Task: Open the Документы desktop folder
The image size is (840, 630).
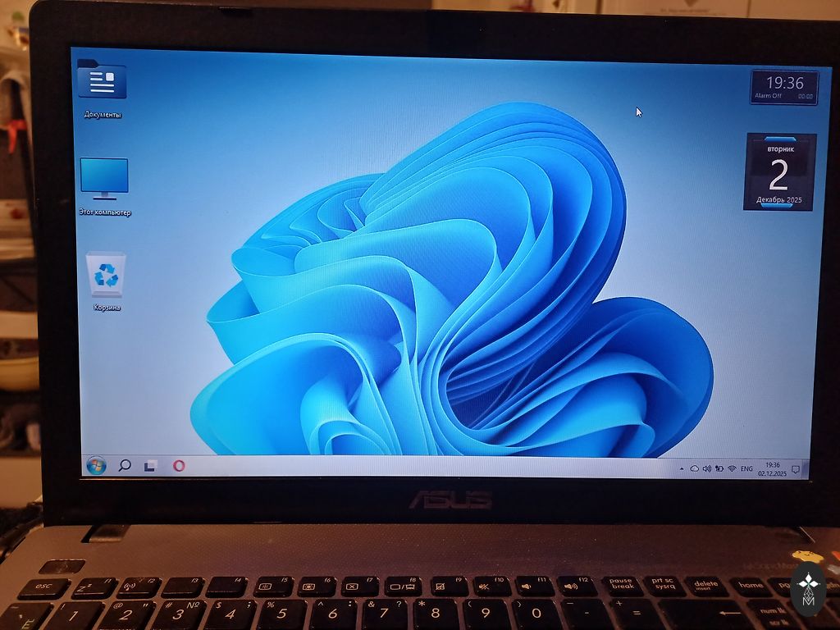Action: pyautogui.click(x=102, y=82)
